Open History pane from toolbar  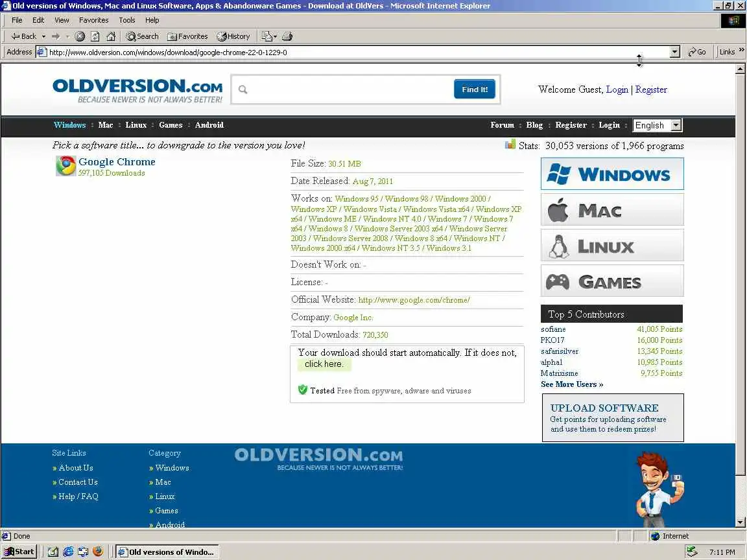(233, 36)
